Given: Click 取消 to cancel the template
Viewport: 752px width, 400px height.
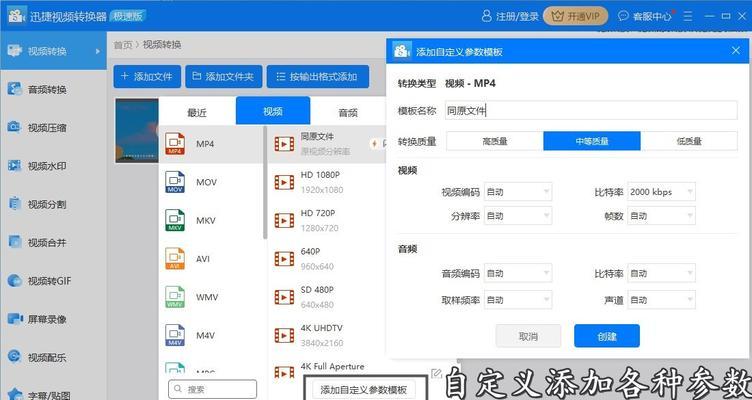Looking at the screenshot, I should 528,336.
